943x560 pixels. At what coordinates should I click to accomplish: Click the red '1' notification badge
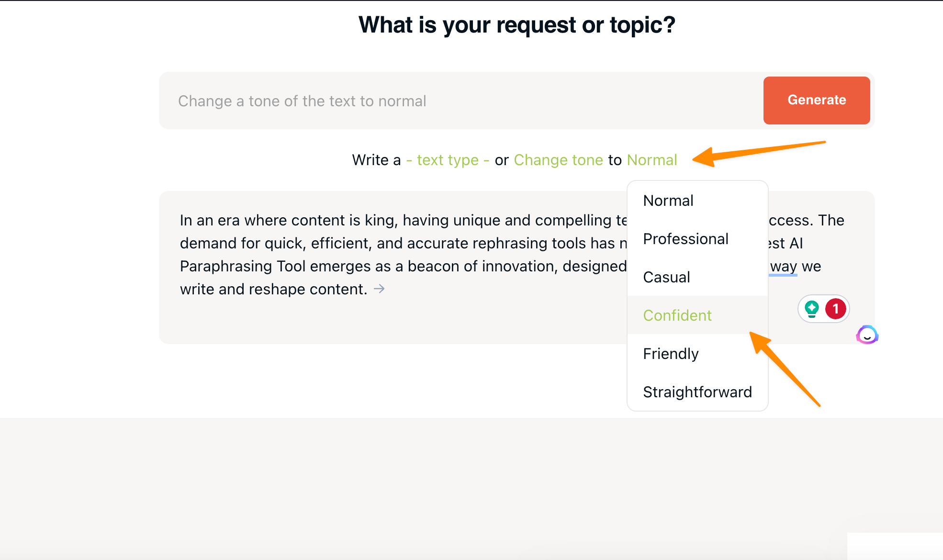(835, 309)
